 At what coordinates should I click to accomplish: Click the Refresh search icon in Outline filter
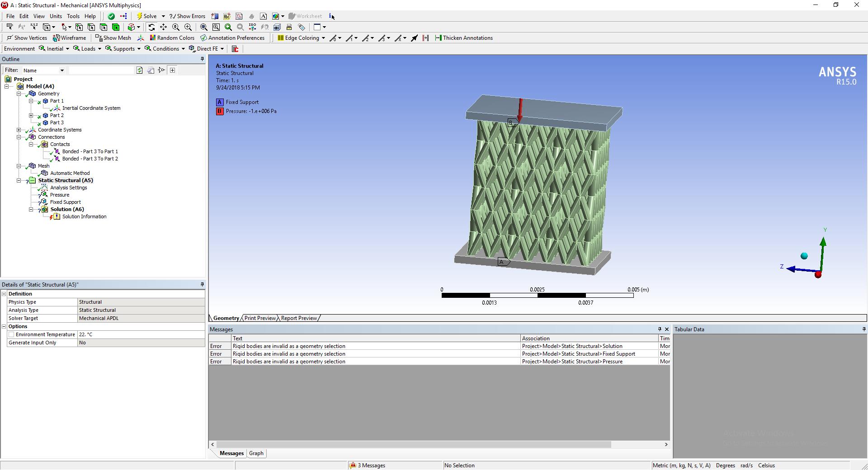pyautogui.click(x=140, y=70)
